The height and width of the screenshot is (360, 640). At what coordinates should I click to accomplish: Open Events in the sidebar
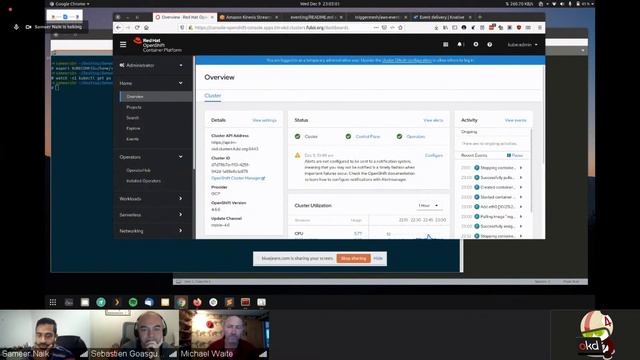pos(132,139)
